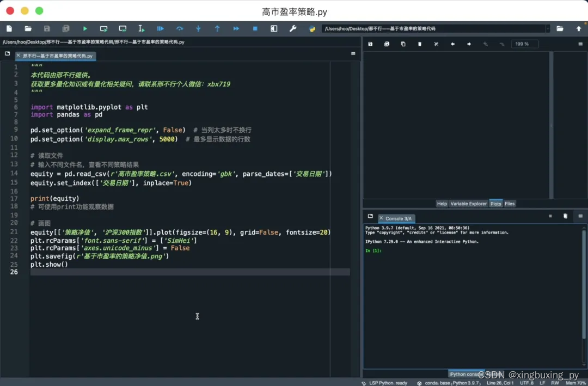Step out and return in debugger
The width and height of the screenshot is (588, 386).
pyautogui.click(x=217, y=28)
